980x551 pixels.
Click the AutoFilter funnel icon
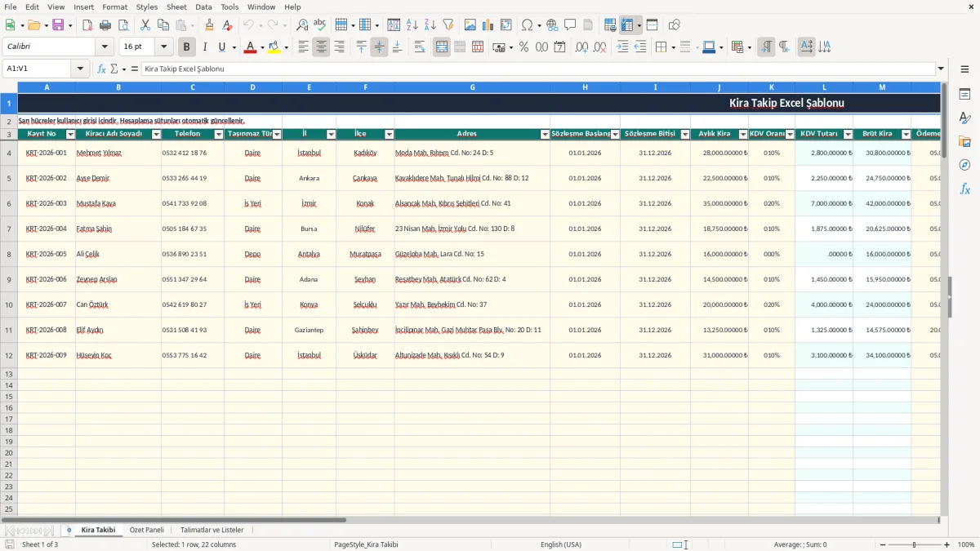(x=448, y=25)
